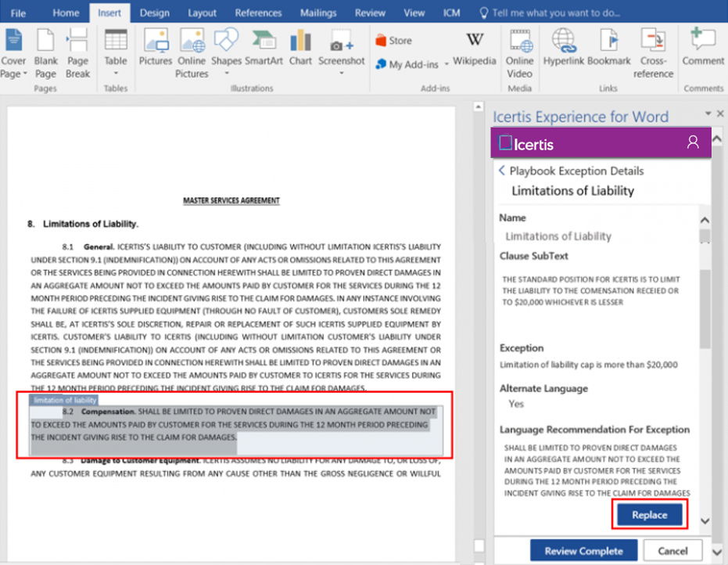
Task: Open My Add-ins dropdown
Action: (x=446, y=65)
